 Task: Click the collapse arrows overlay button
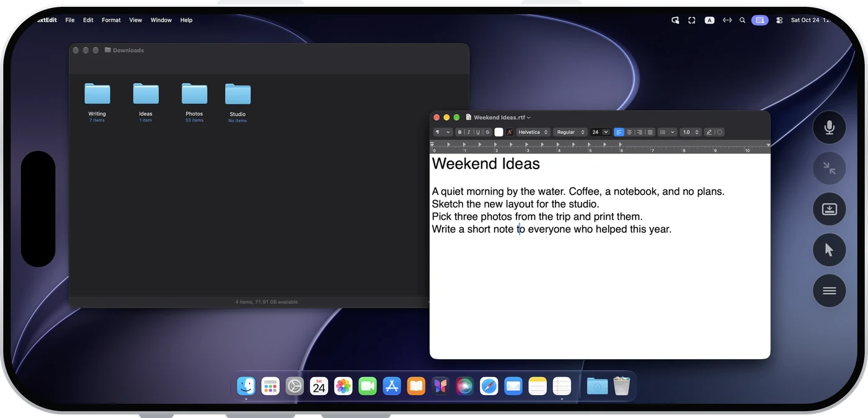coord(830,168)
